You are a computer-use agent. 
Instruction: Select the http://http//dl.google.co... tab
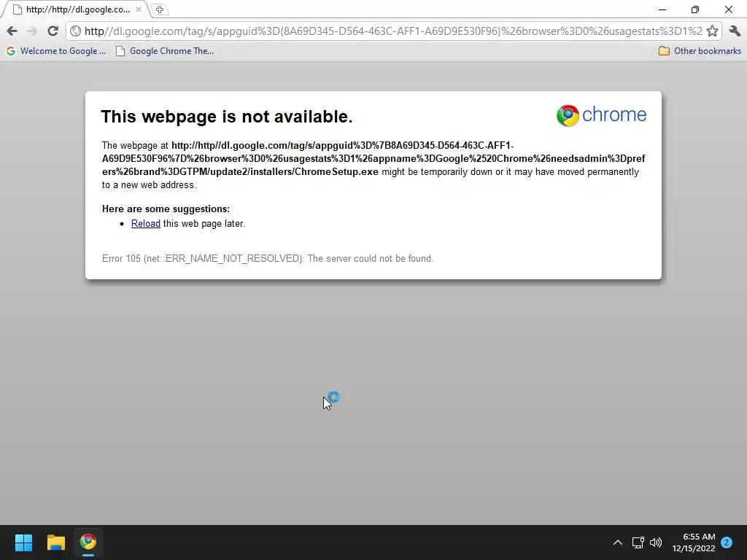pyautogui.click(x=76, y=9)
